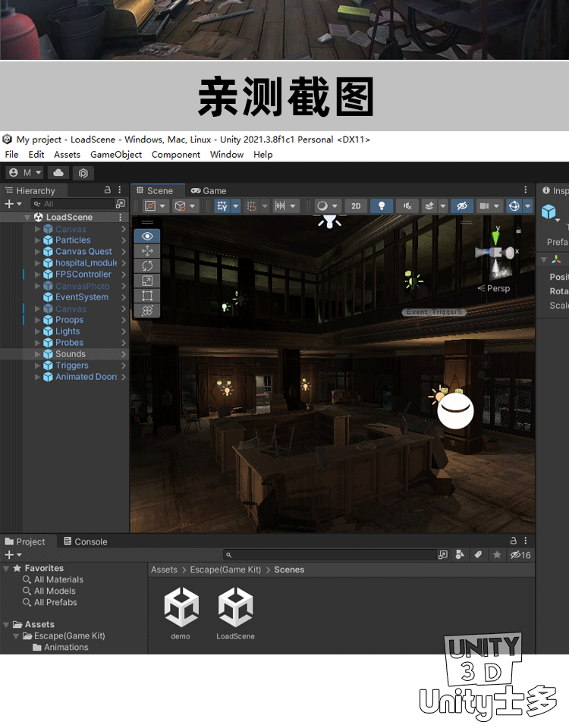This screenshot has height=728, width=569.
Task: Select the Rect tool in Scene overlay
Action: tap(147, 295)
